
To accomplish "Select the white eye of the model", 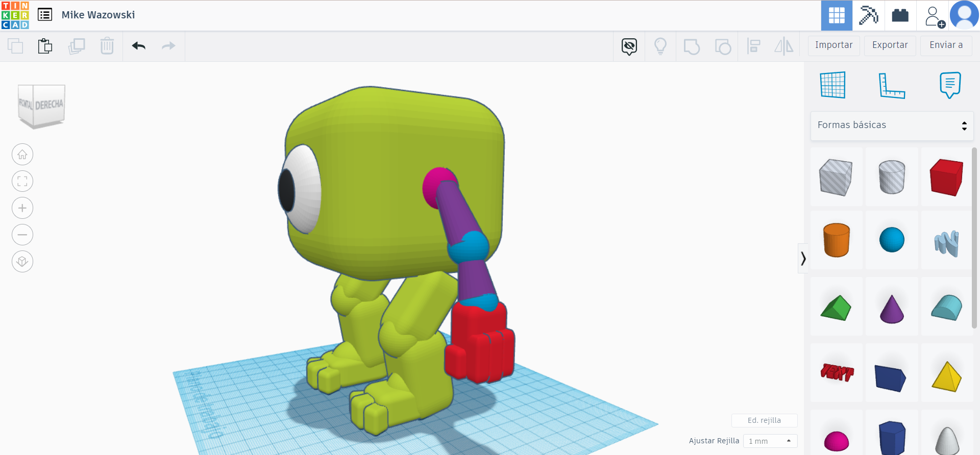I will (306, 189).
